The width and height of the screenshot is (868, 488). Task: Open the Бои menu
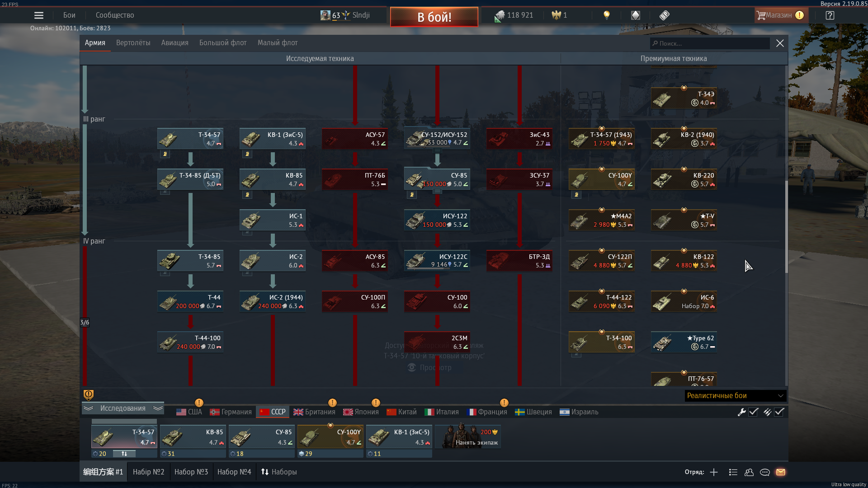pos(69,15)
